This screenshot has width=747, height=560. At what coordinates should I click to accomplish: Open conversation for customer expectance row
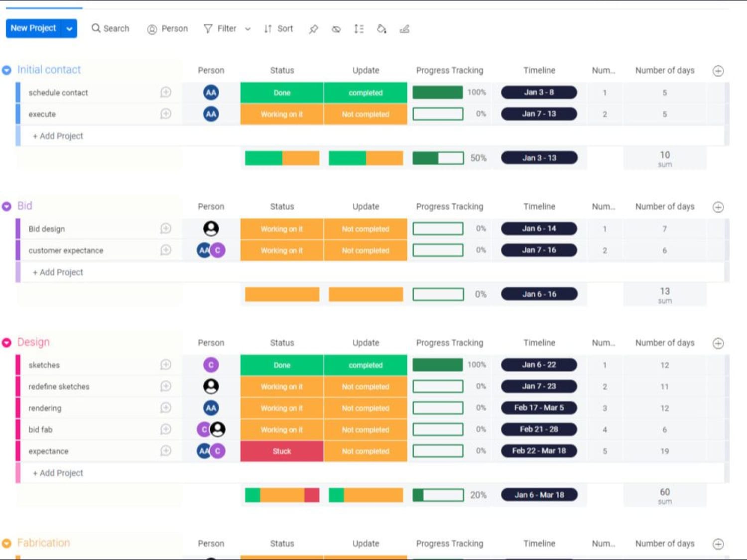[166, 250]
